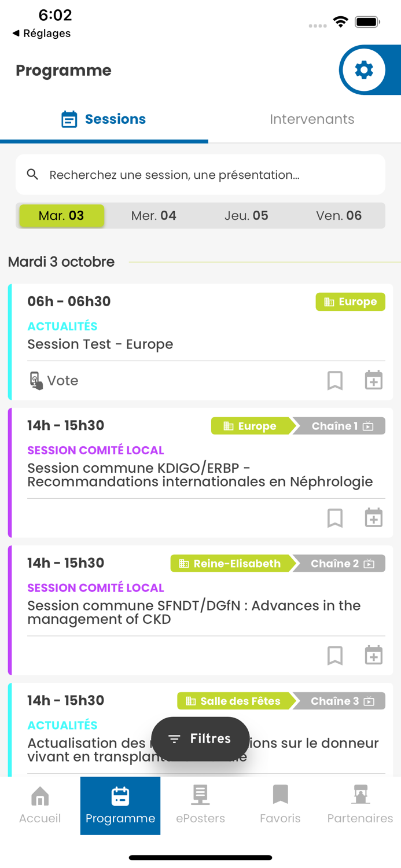Bookmark the SFNDT/DGfN session

tap(335, 656)
